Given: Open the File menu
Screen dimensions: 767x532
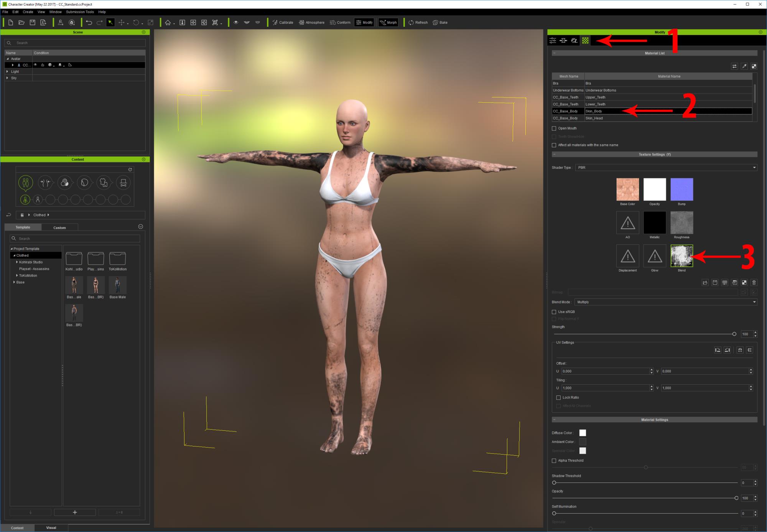Looking at the screenshot, I should pos(5,12).
